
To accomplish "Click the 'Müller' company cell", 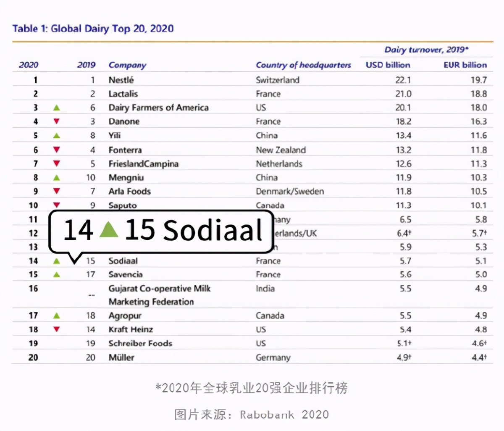I will pos(121,357).
